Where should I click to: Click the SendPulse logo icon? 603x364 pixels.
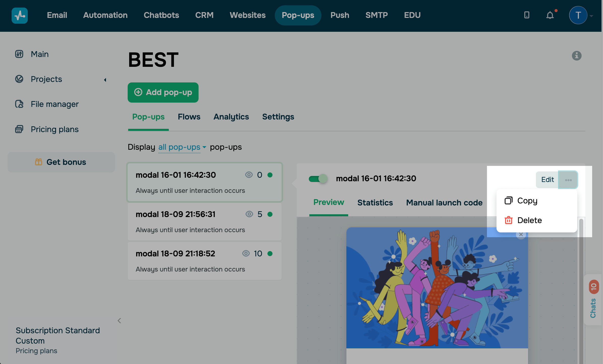click(19, 15)
